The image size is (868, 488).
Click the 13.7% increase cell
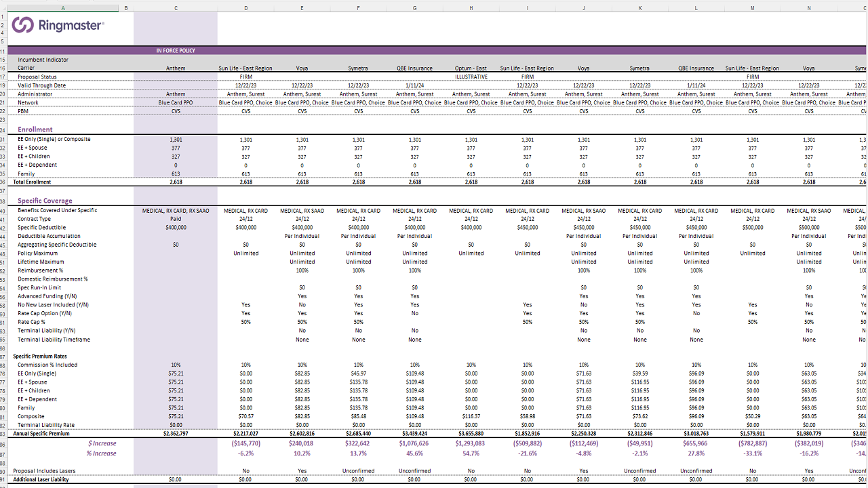click(x=358, y=453)
